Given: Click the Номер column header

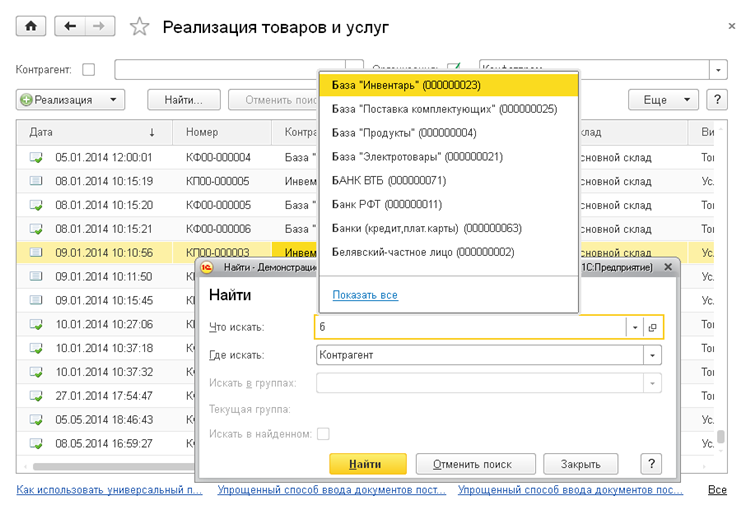Looking at the screenshot, I should [222, 133].
